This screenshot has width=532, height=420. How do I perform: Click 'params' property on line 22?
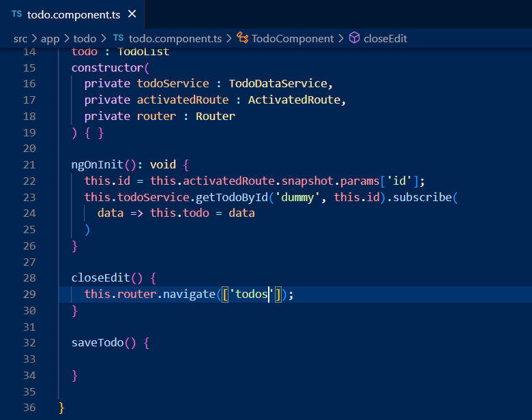[x=359, y=181]
